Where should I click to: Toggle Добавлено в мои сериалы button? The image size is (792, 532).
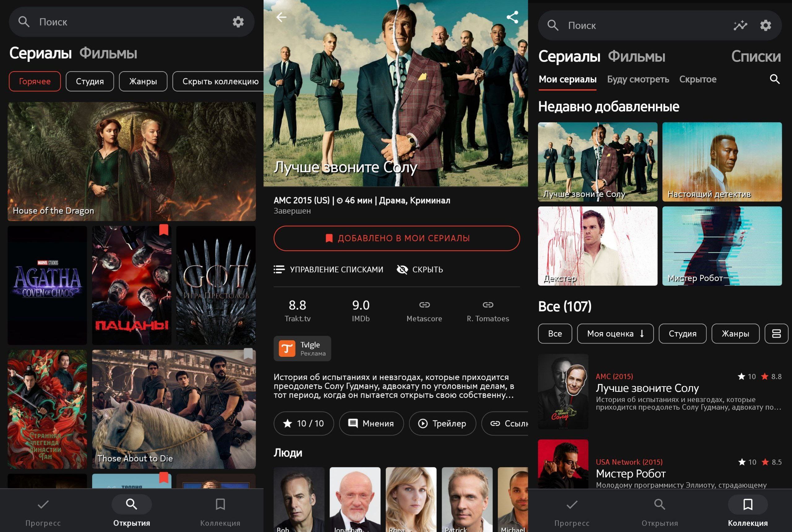(x=397, y=238)
